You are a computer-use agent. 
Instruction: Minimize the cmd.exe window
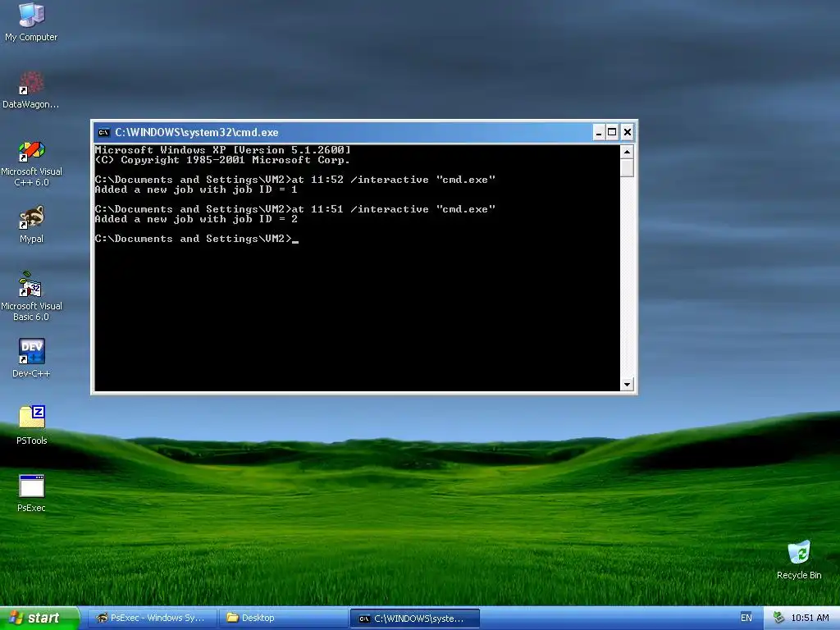point(599,132)
